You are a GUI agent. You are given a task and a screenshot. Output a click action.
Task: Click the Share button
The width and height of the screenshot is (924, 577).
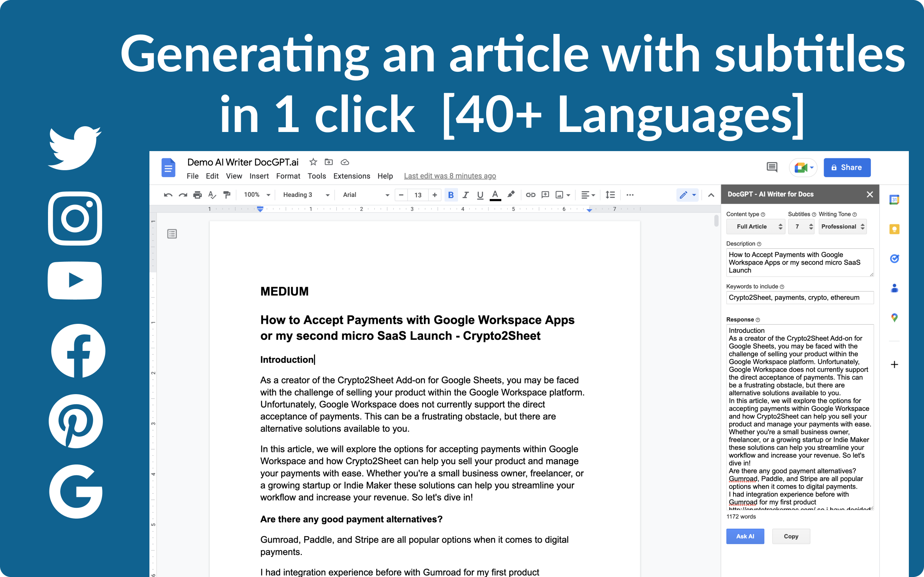pos(847,167)
